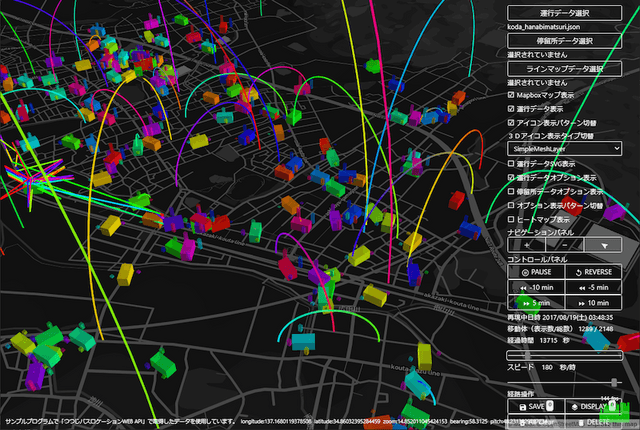
Task: Rewind the simulation by 10 minutes
Action: click(536, 288)
